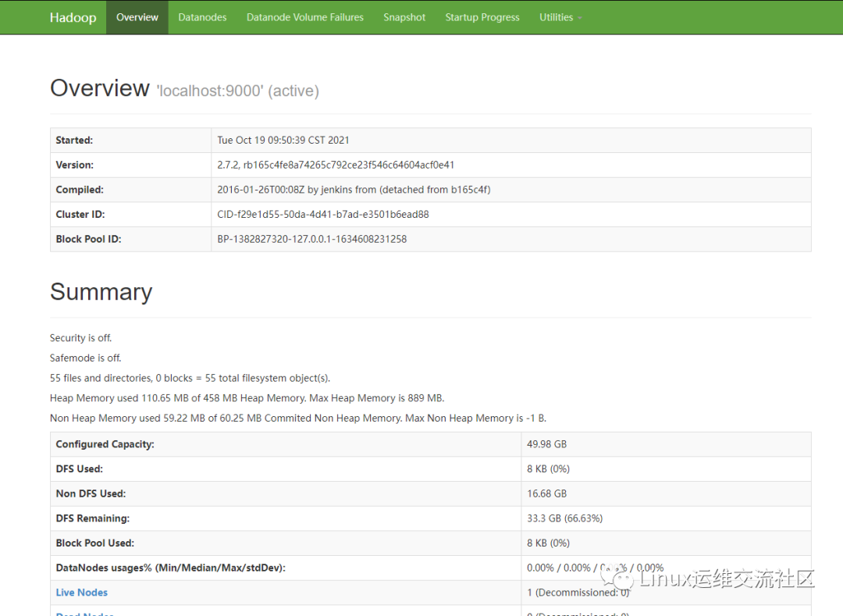Click the Cluster ID value CID-f29e1d55

(323, 215)
